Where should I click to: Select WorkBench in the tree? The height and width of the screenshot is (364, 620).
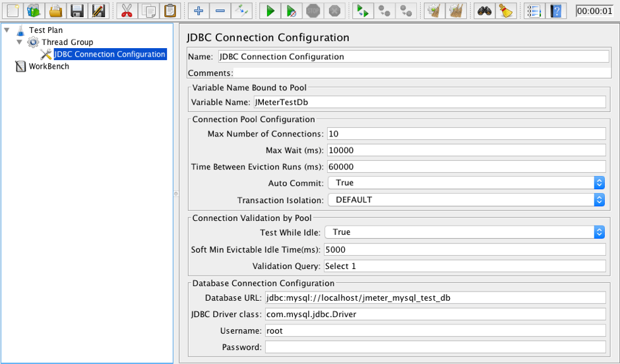tap(49, 66)
